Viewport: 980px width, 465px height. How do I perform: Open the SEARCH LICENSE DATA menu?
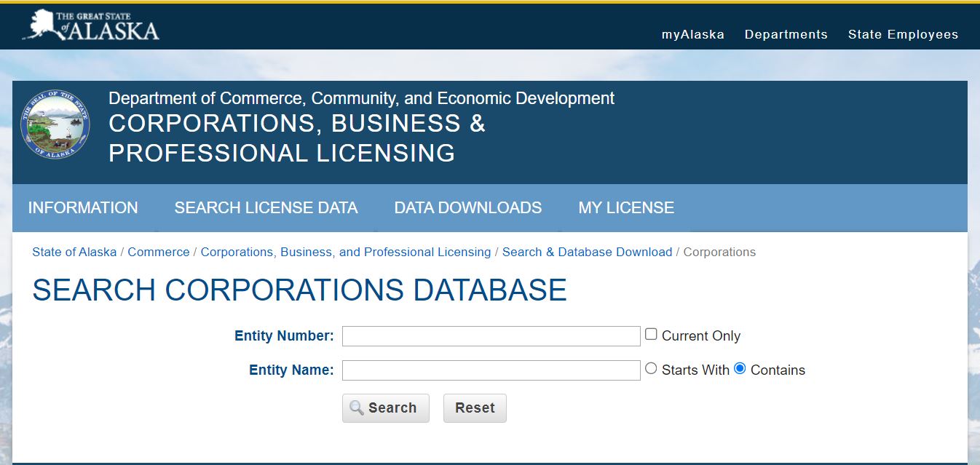pos(266,208)
